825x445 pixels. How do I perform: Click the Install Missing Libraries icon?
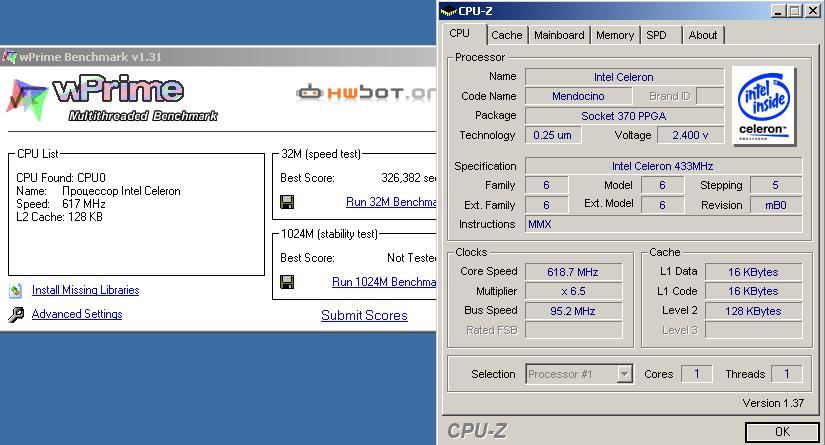point(16,290)
